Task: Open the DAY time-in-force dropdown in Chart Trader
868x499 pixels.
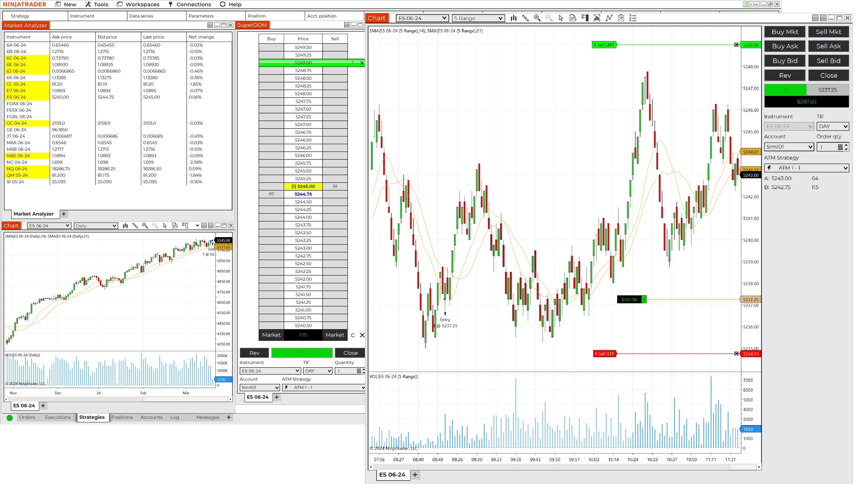Action: (833, 126)
